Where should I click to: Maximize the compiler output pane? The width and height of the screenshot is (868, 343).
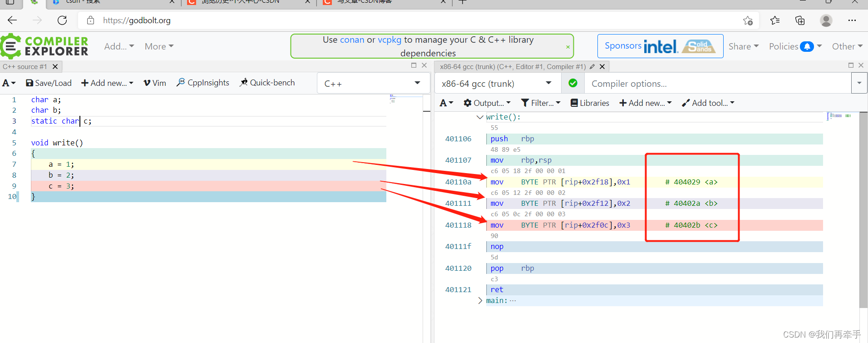click(x=851, y=65)
